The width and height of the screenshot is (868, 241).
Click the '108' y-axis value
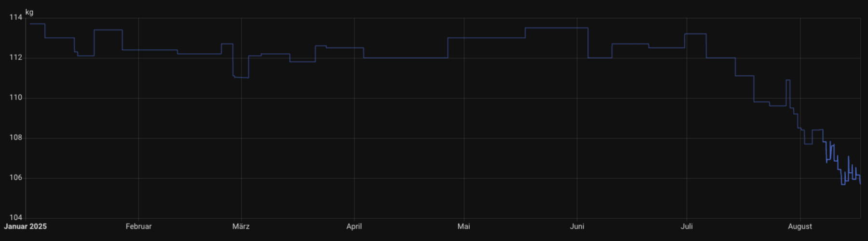[16, 138]
